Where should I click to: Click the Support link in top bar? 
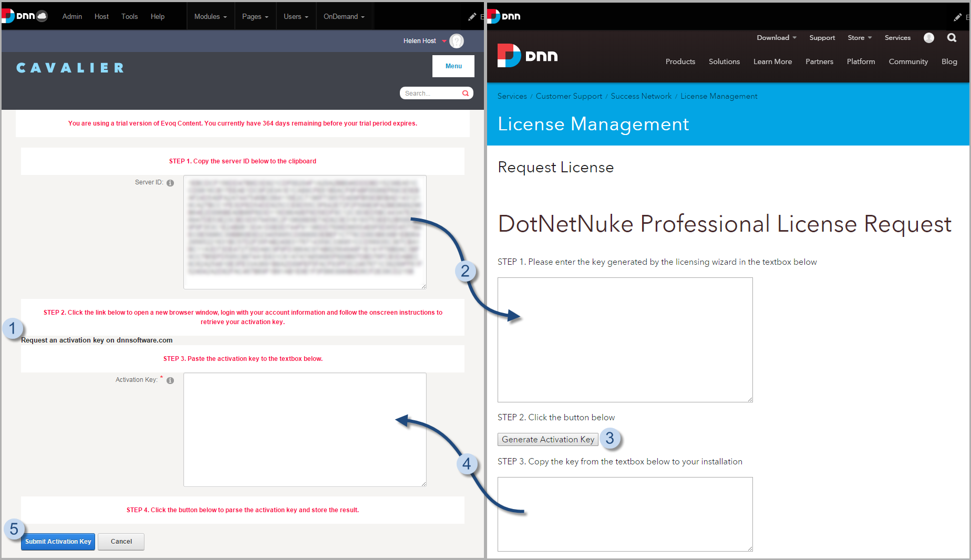(x=822, y=38)
